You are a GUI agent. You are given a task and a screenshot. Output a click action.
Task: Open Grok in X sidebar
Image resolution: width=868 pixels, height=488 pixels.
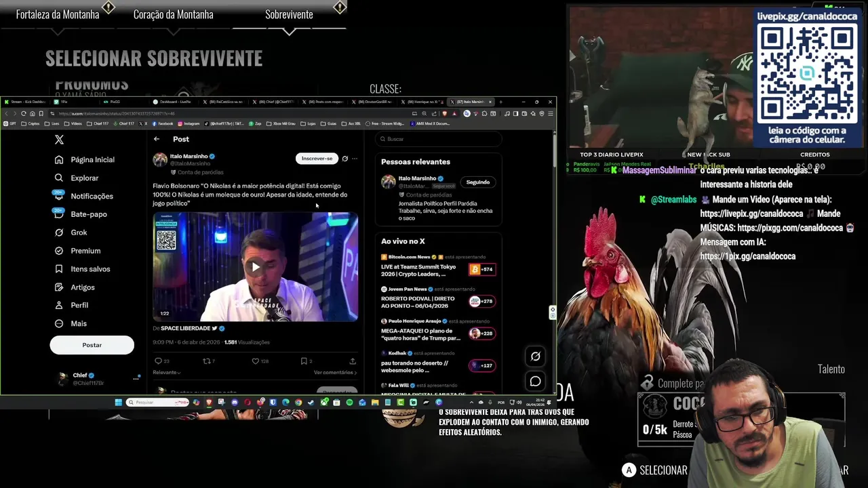pos(71,232)
